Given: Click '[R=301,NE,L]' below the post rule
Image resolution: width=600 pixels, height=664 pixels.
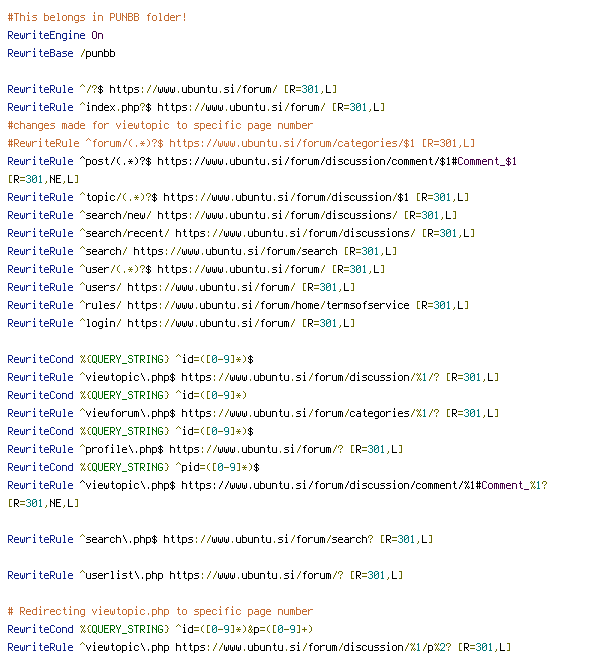Looking at the screenshot, I should click(43, 179).
